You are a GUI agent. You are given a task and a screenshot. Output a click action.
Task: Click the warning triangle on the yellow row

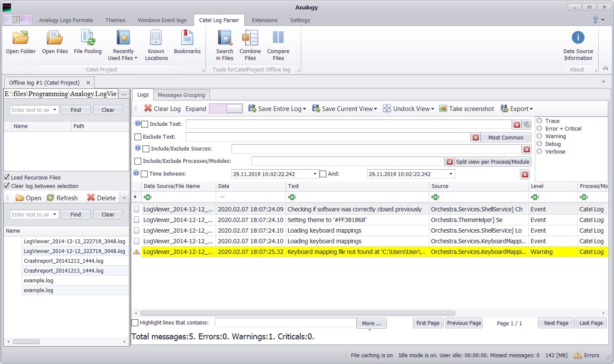pyautogui.click(x=137, y=252)
